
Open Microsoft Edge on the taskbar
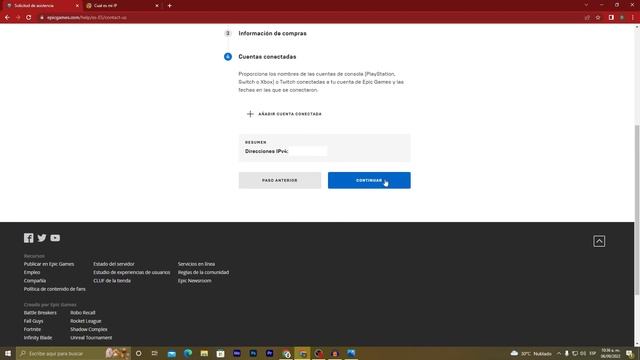[x=188, y=353]
